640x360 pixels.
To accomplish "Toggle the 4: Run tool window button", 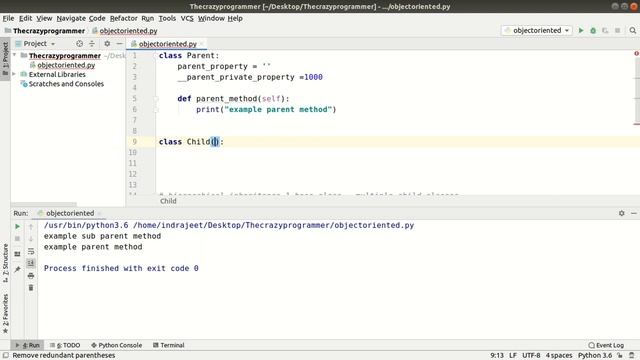I will pos(27,345).
